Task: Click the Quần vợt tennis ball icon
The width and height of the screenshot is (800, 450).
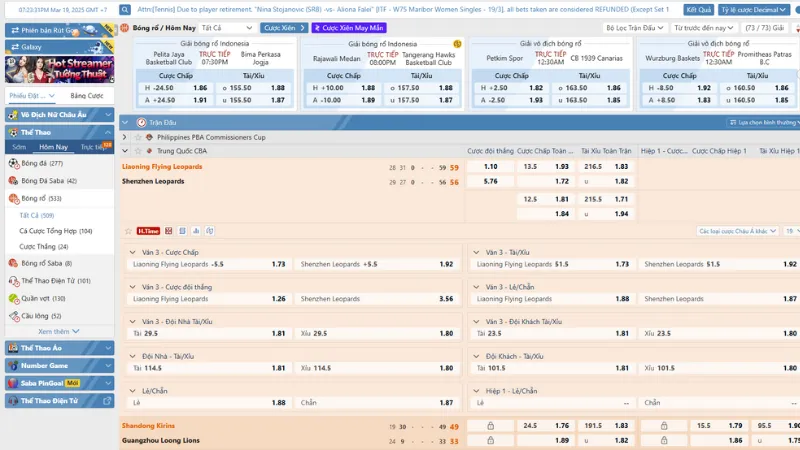Action: [13, 298]
